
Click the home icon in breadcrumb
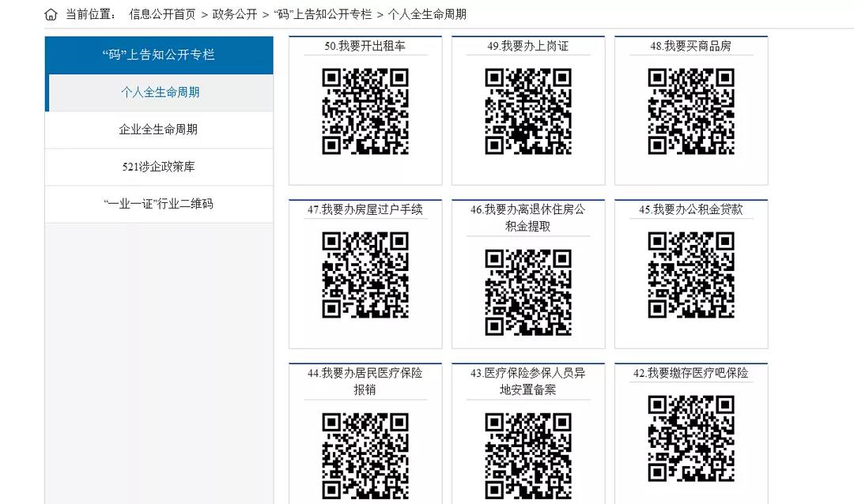51,15
